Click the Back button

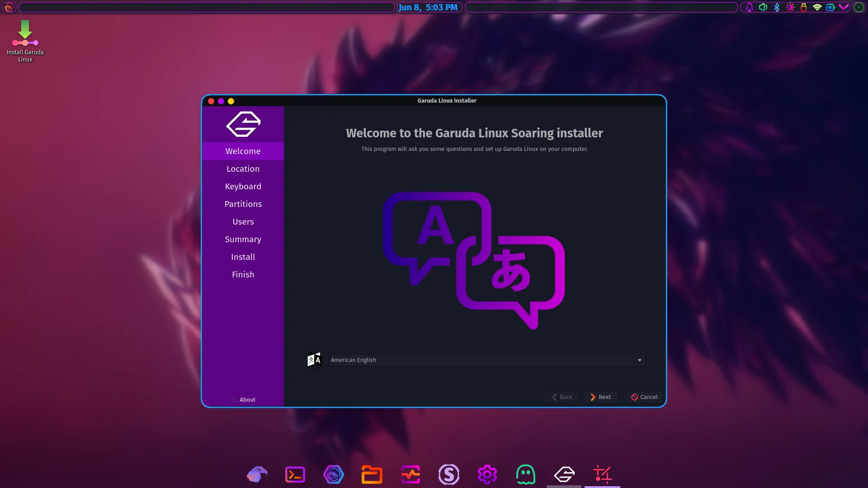click(561, 397)
